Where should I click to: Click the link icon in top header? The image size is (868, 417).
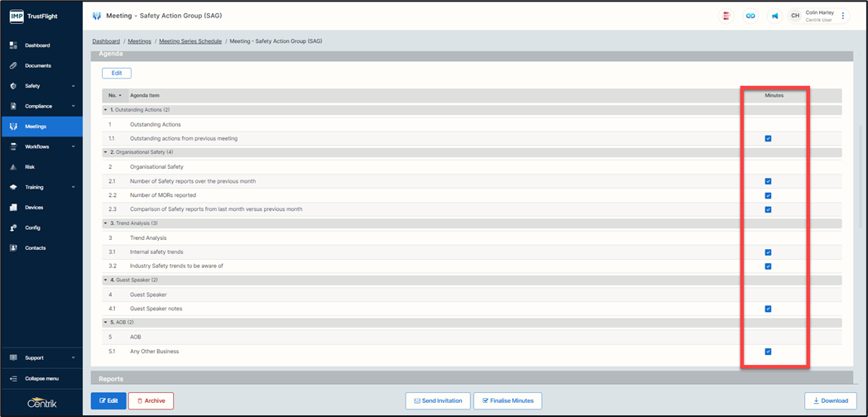coord(751,16)
